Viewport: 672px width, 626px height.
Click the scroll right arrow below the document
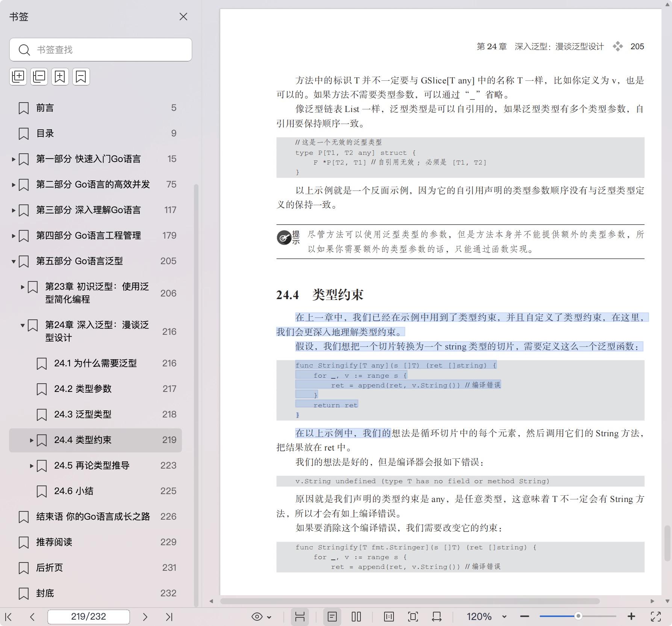652,601
